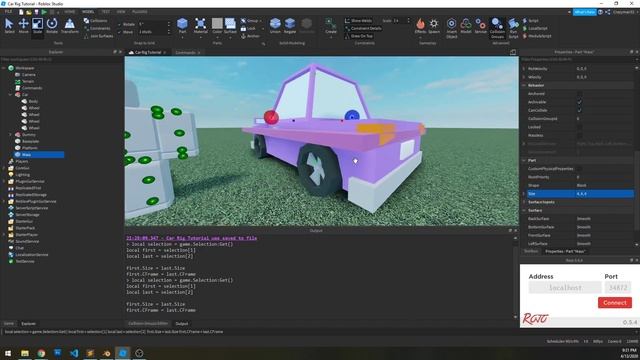Expand the Dummy model in Explorer
The image size is (640, 360).
11,135
